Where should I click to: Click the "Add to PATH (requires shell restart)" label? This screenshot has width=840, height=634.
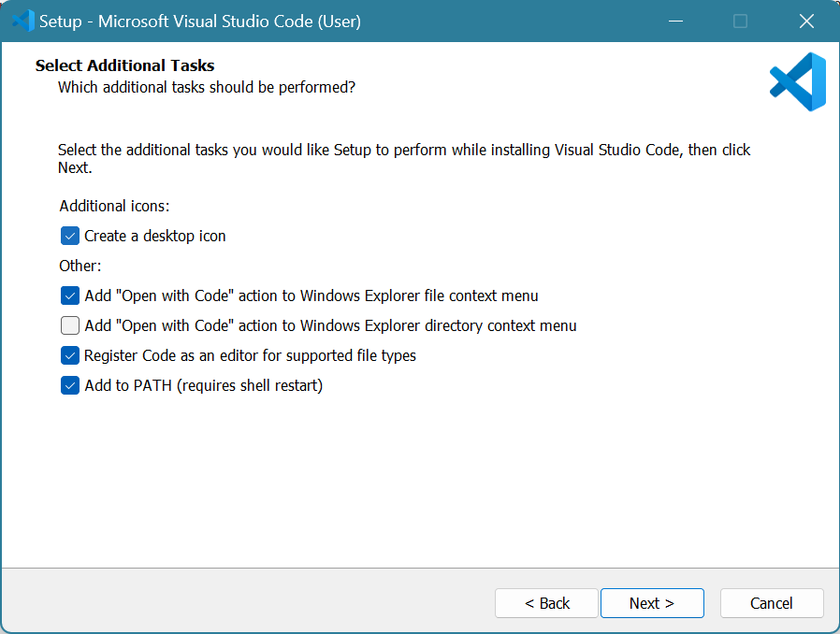pyautogui.click(x=203, y=385)
